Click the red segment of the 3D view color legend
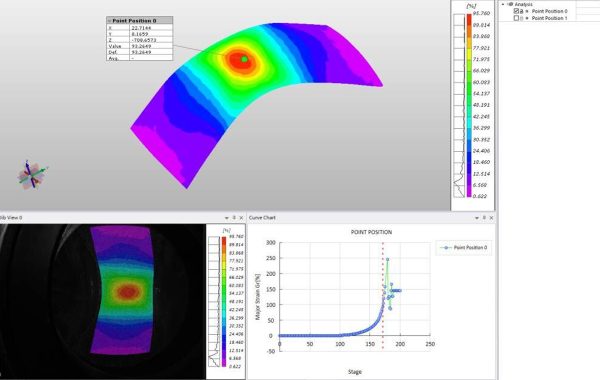 click(469, 20)
